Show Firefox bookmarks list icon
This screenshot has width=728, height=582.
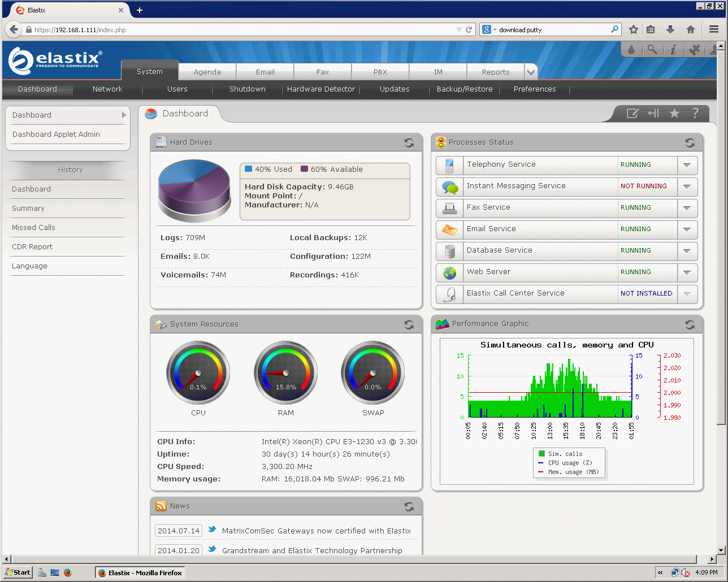[x=651, y=29]
